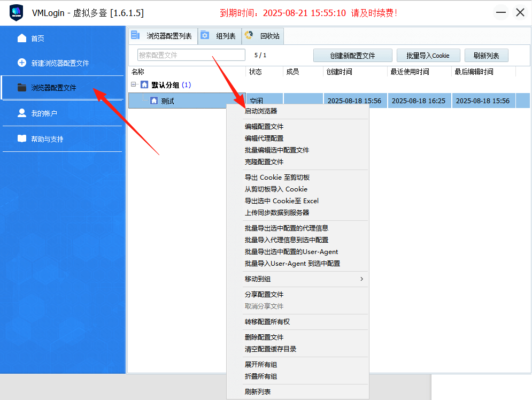The image size is (532, 400).
Task: Click the 回收站 tab icon
Action: click(x=249, y=36)
